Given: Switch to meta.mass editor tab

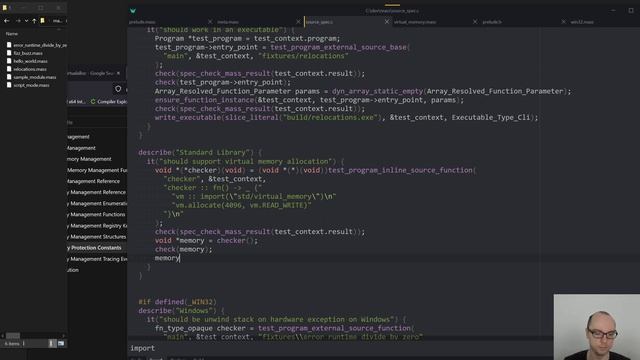Looking at the screenshot, I should pos(228,22).
